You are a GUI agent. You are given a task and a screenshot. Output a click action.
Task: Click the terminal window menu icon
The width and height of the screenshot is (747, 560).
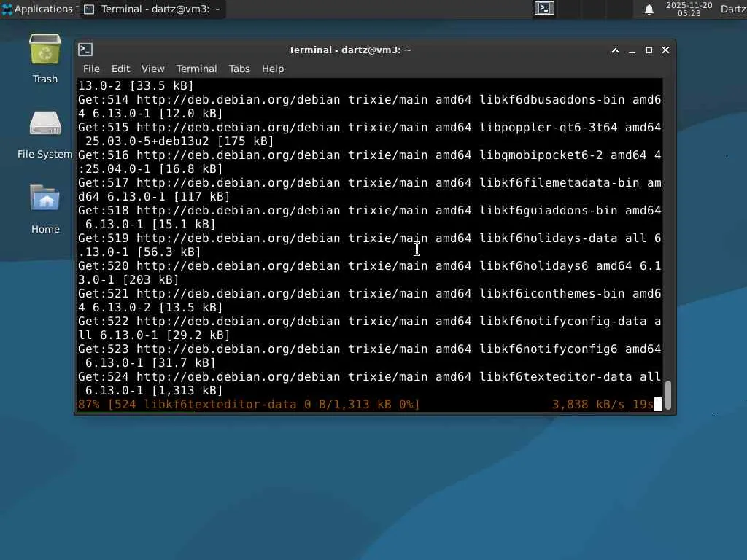pos(86,50)
